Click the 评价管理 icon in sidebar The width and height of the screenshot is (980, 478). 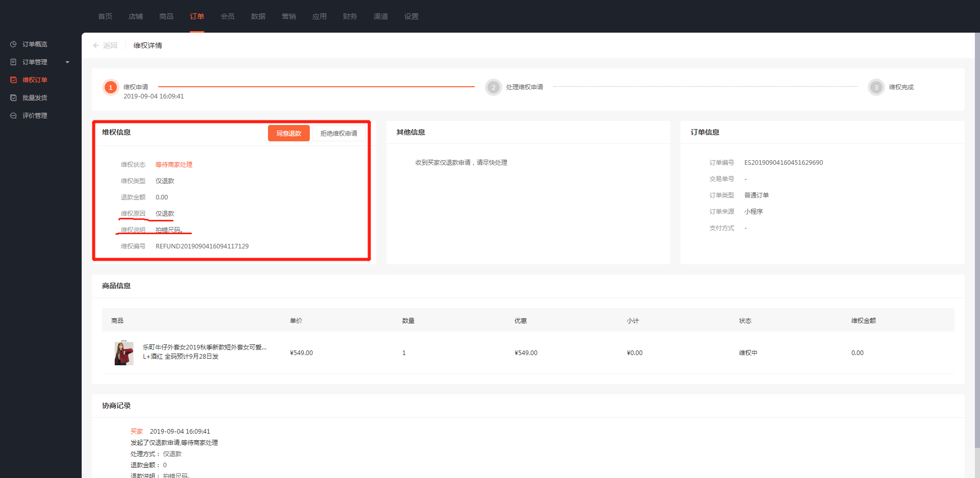[13, 116]
